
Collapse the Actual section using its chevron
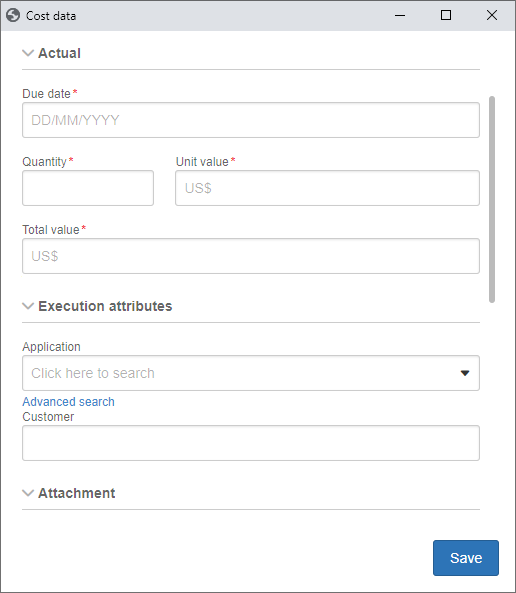28,53
